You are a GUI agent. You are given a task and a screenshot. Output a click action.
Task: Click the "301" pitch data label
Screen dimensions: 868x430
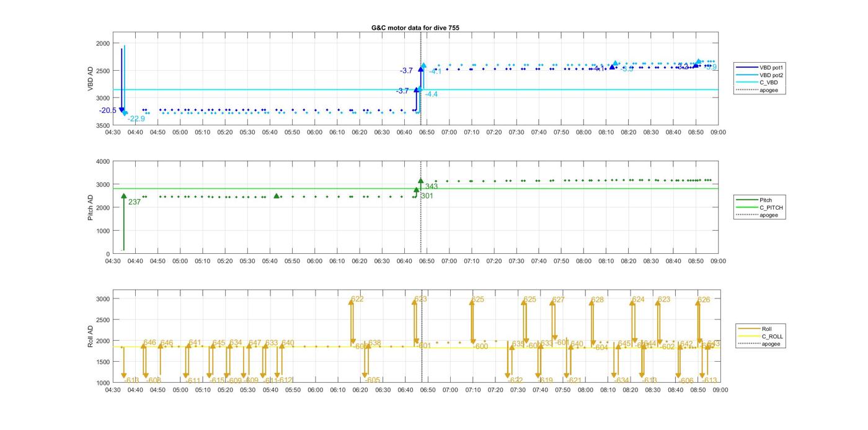point(427,196)
